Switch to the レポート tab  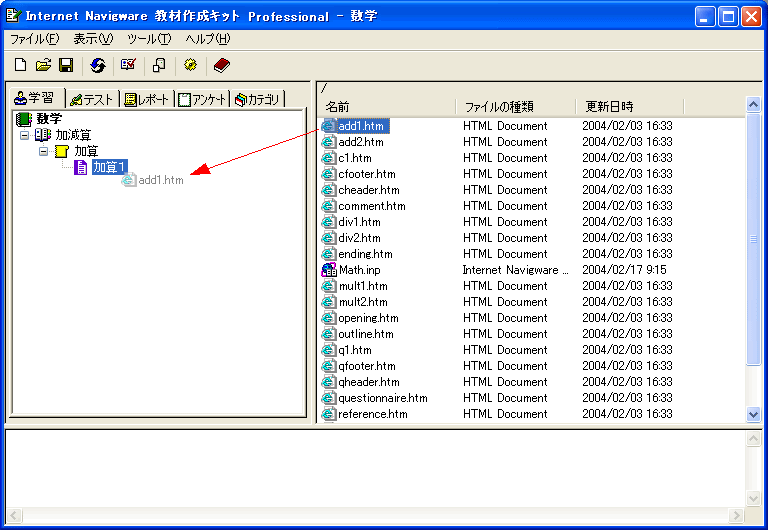(146, 99)
